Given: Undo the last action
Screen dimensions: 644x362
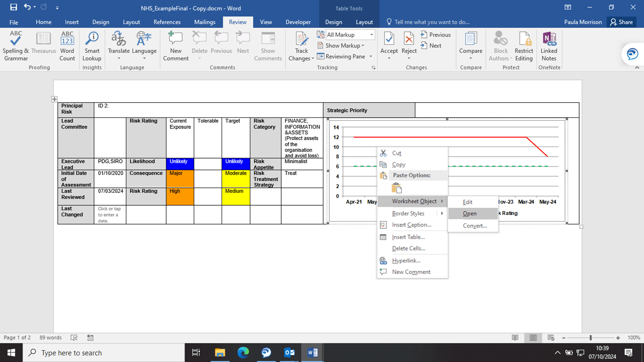Looking at the screenshot, I should coord(27,7).
